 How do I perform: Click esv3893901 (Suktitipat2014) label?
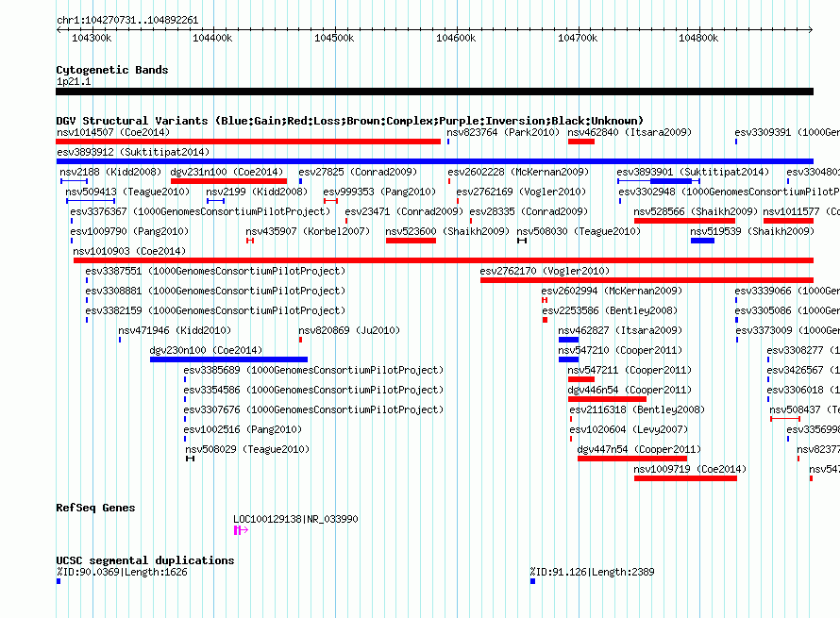693,172
